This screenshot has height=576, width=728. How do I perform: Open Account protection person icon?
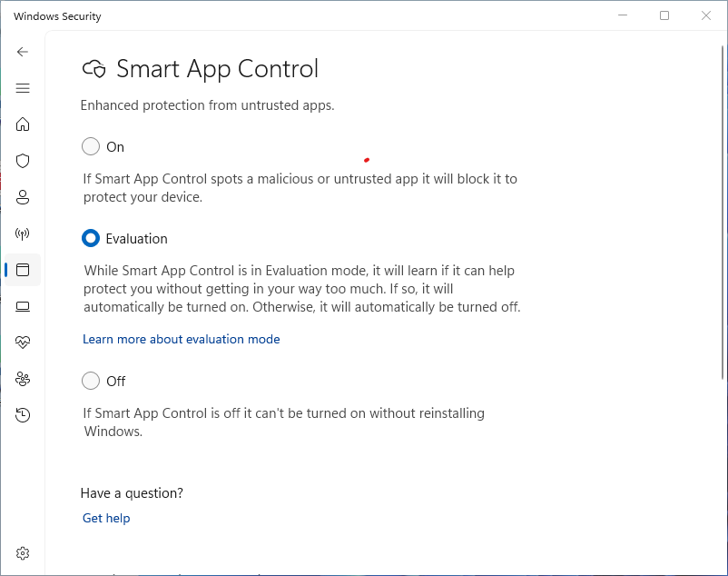[23, 197]
